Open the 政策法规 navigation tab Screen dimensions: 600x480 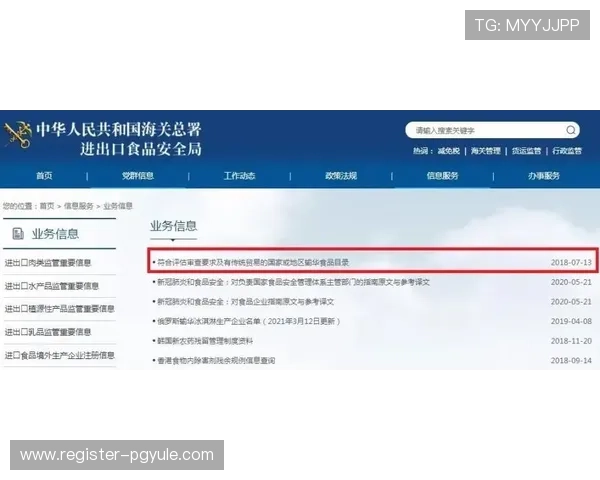click(341, 176)
